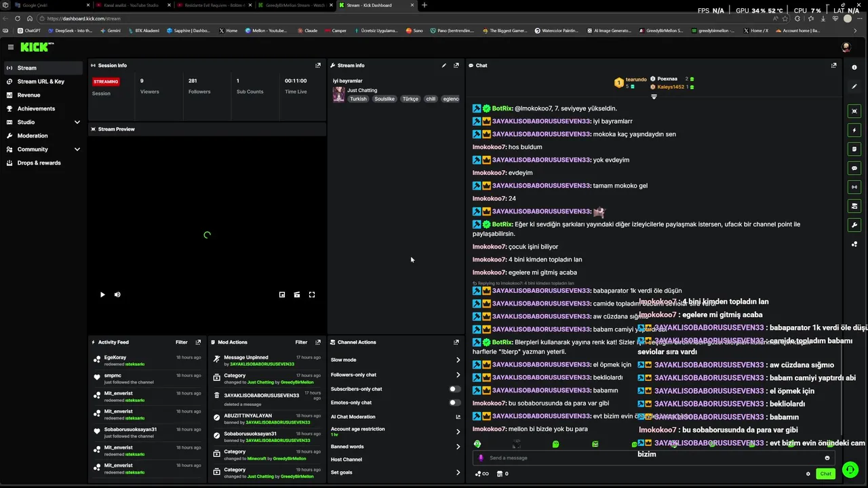Click the Soulslike stream tag
The height and width of the screenshot is (488, 868).
point(384,99)
